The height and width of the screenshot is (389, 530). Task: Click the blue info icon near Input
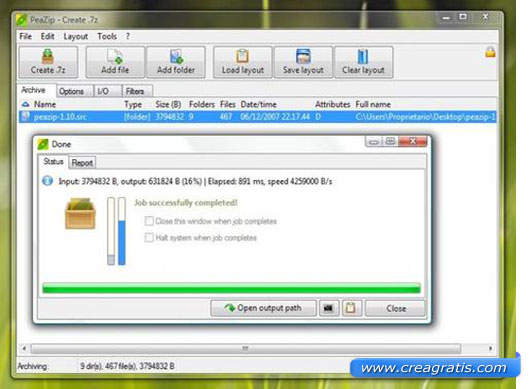pyautogui.click(x=48, y=181)
